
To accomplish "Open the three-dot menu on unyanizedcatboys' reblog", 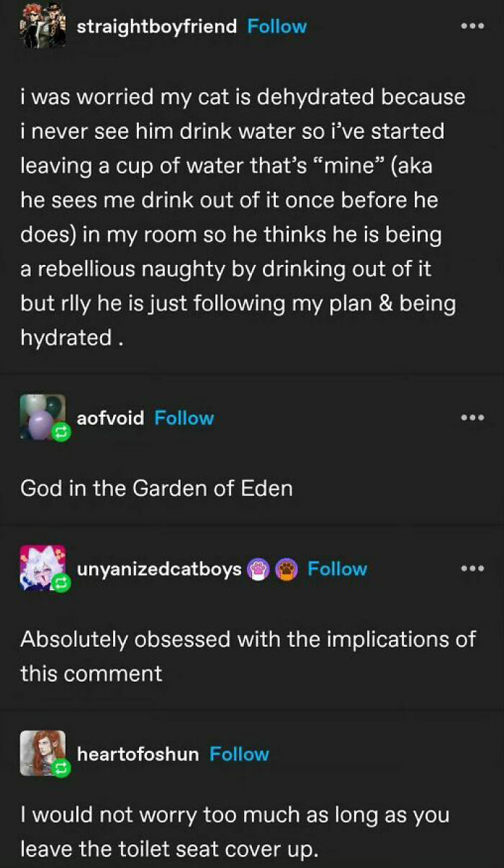I will pyautogui.click(x=472, y=568).
